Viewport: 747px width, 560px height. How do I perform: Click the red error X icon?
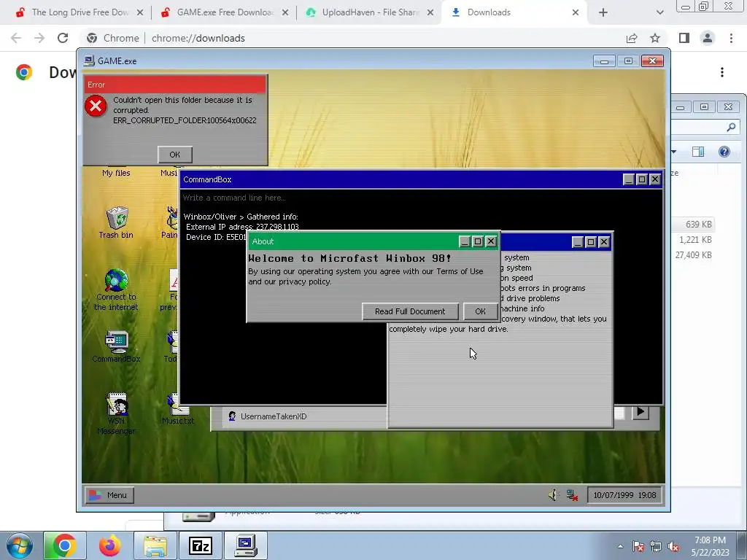[x=96, y=106]
